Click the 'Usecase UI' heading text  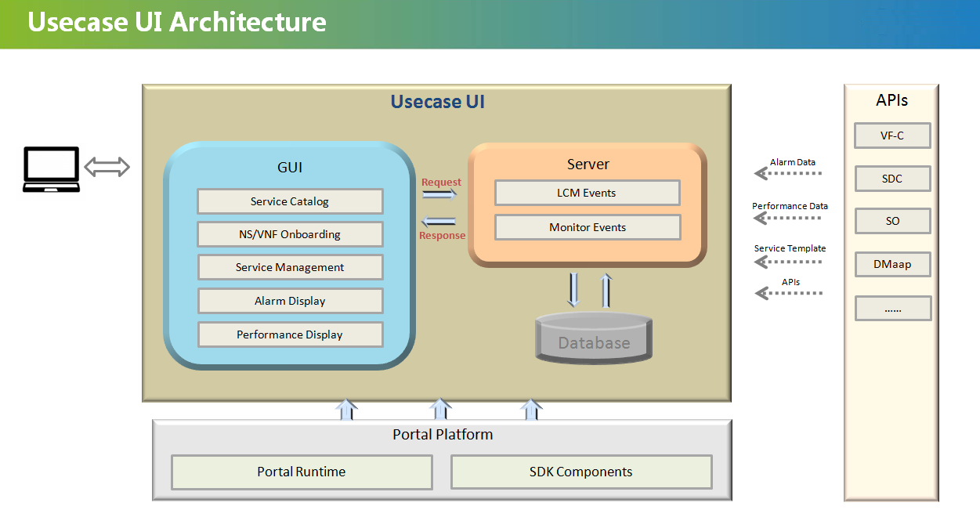438,101
